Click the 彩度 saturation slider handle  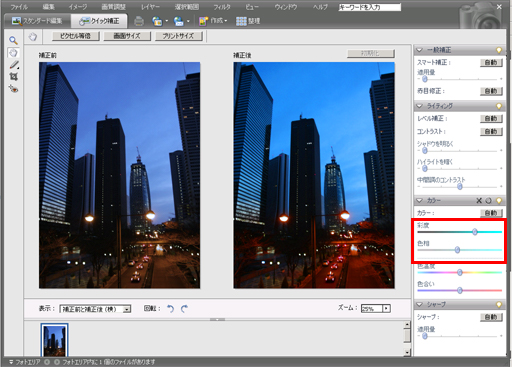[x=475, y=232]
